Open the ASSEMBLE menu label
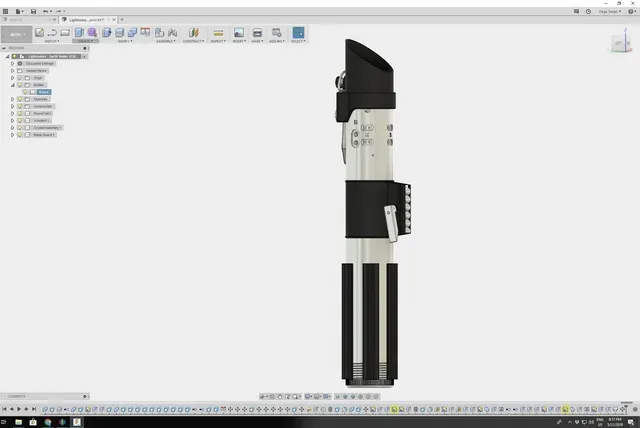Viewport: 640px width, 428px height. (x=166, y=41)
